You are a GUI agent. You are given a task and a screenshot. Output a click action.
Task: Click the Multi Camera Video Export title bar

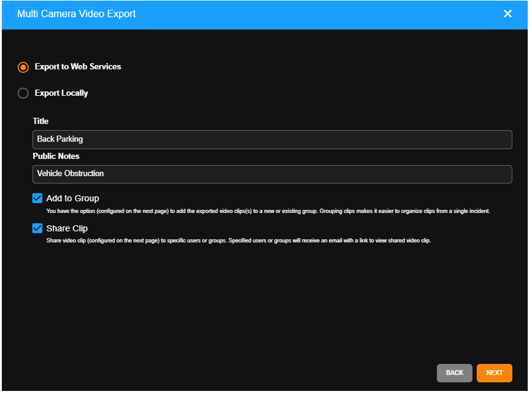pyautogui.click(x=76, y=13)
